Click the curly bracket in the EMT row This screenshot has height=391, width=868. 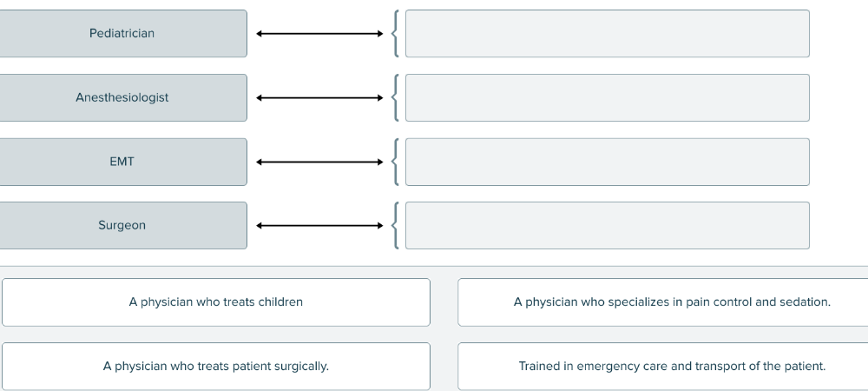tap(396, 162)
